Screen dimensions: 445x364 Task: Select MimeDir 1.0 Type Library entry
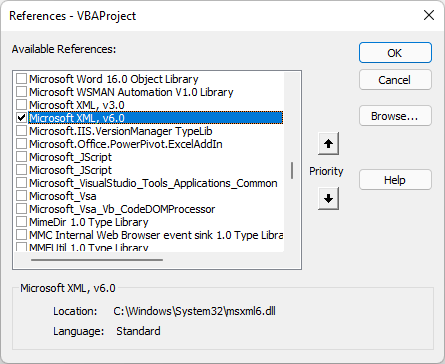pos(89,222)
